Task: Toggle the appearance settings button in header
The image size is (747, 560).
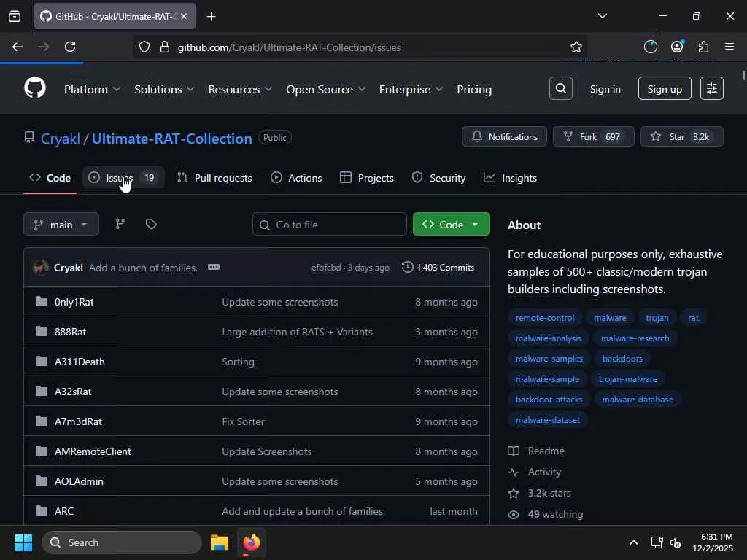Action: click(711, 89)
